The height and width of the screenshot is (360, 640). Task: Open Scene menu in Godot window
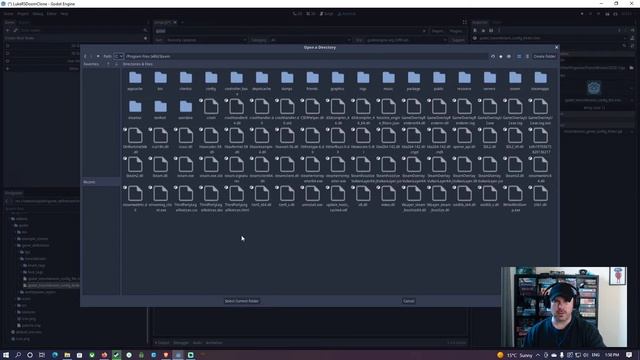(9, 14)
